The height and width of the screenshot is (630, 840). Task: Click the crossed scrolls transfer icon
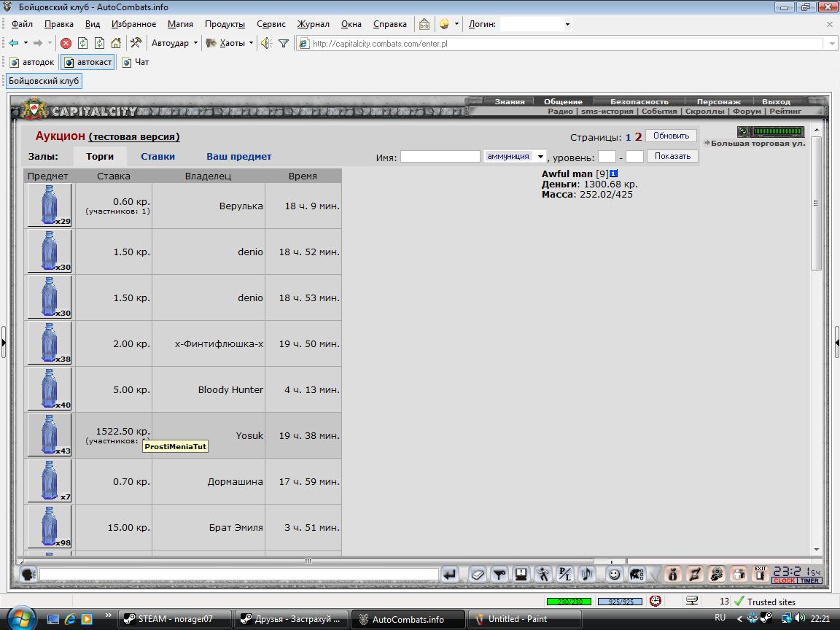pyautogui.click(x=694, y=575)
